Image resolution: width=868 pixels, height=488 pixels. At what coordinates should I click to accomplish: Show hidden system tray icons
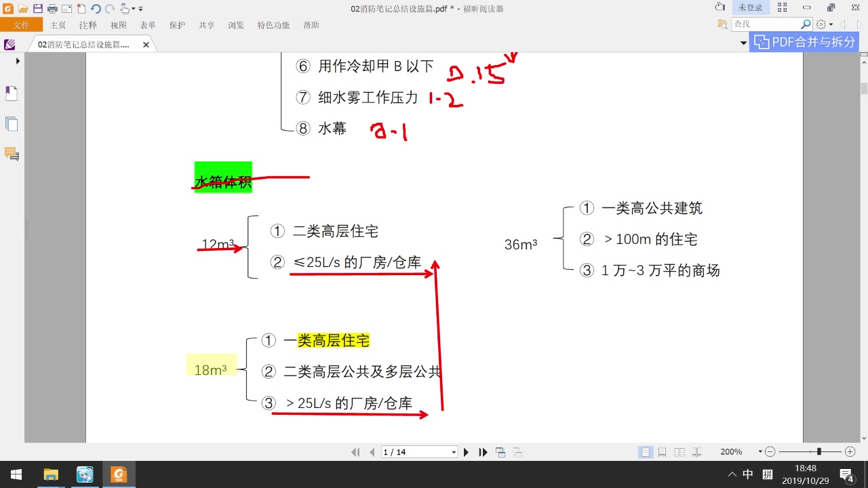tap(732, 474)
